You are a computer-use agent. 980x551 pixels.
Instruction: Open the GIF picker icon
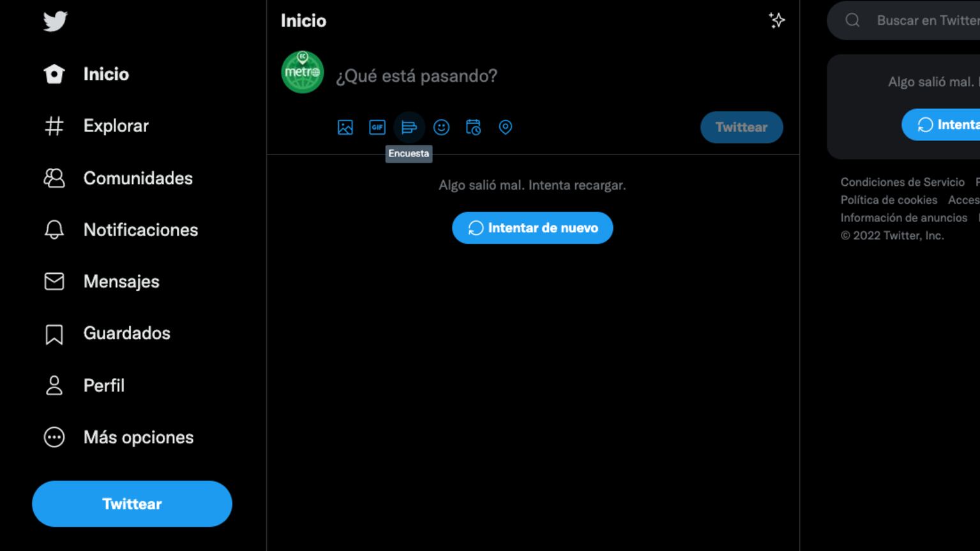[377, 127]
